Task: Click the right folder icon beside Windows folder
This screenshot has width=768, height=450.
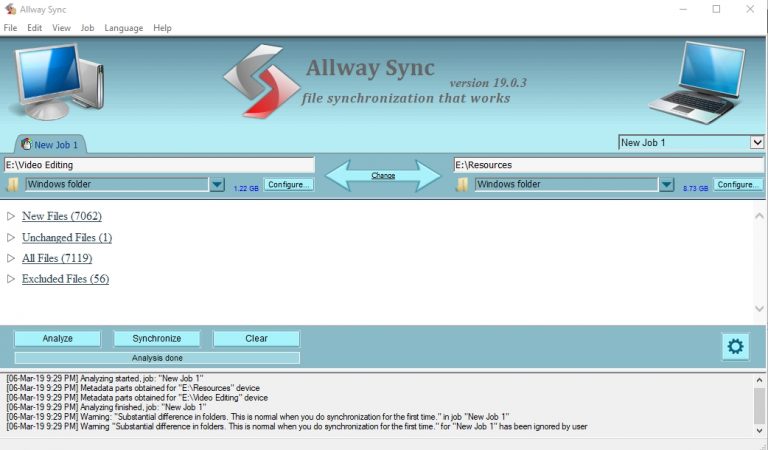Action: point(462,185)
